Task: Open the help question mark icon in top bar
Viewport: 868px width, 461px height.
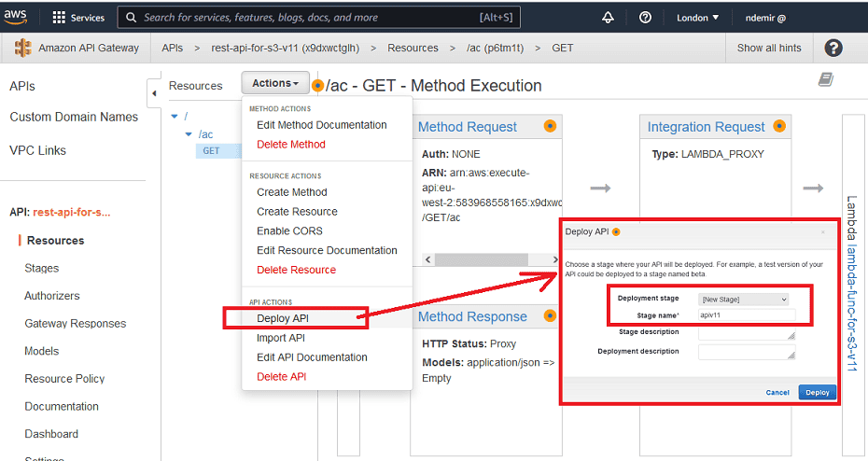Action: coord(645,18)
